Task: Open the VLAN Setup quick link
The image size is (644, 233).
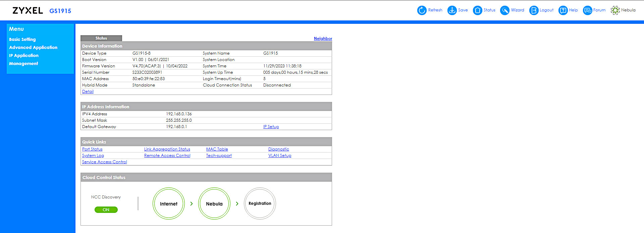Action: tap(280, 156)
